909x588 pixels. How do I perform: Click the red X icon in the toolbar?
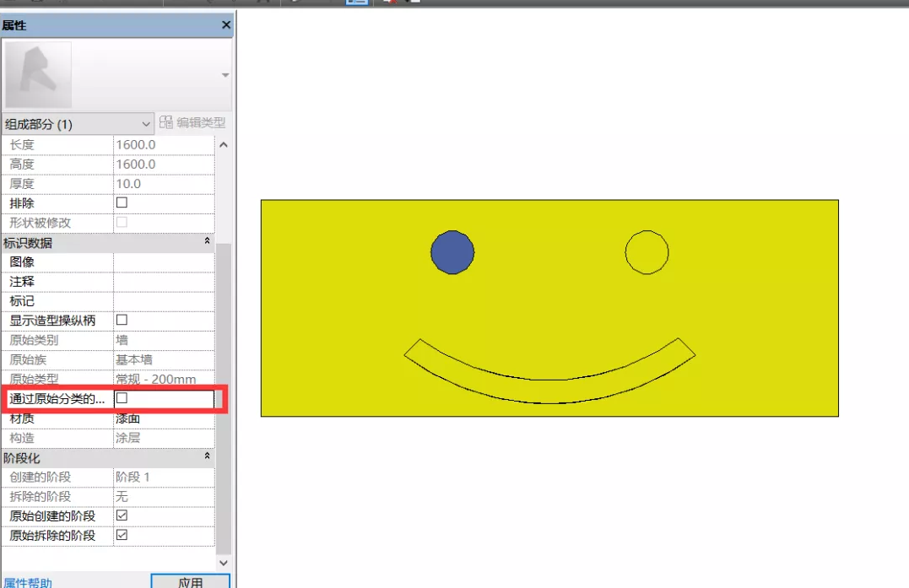tap(391, 3)
